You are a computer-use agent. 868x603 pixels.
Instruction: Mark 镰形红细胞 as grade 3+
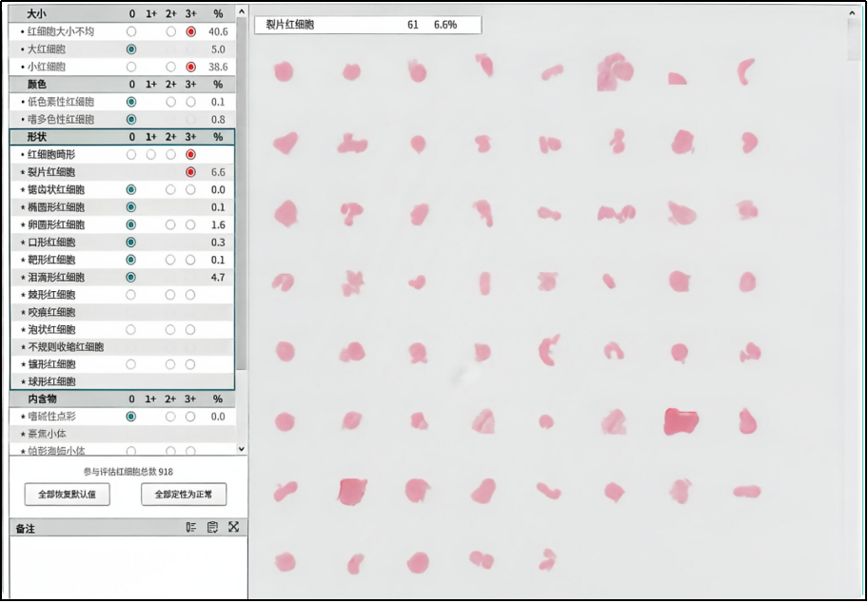point(190,364)
